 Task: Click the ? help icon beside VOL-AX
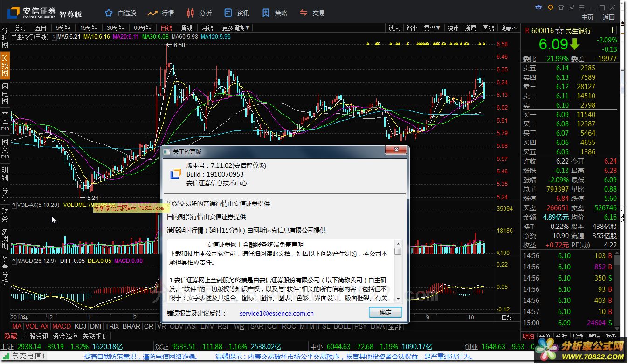pyautogui.click(x=13, y=205)
